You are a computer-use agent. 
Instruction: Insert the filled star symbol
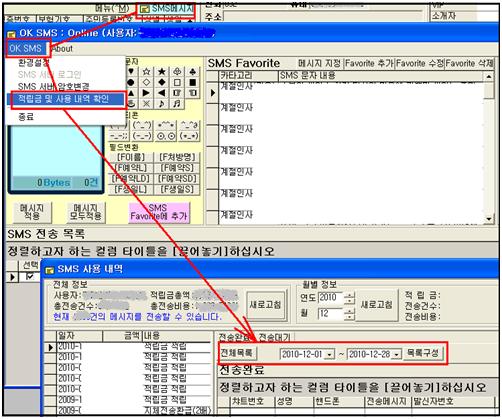[x=162, y=71]
